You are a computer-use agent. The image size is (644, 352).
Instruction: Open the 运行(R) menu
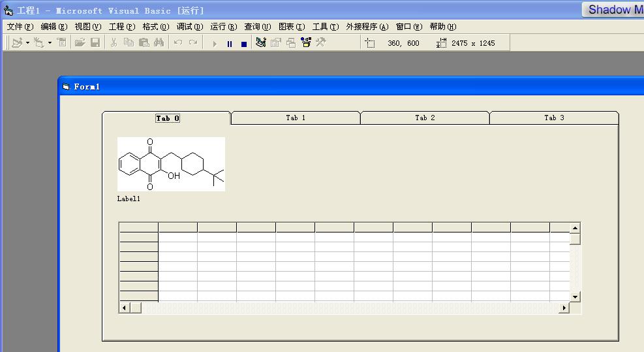pyautogui.click(x=224, y=27)
